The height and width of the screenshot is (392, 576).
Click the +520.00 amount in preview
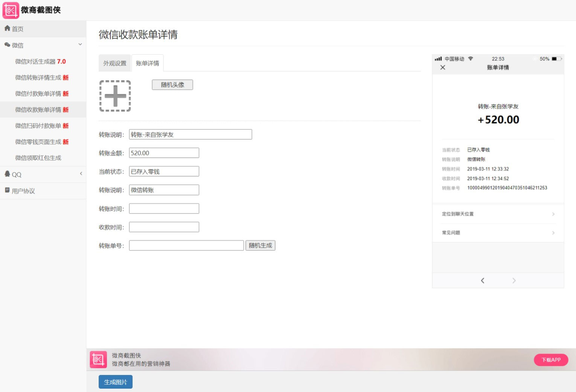[498, 120]
